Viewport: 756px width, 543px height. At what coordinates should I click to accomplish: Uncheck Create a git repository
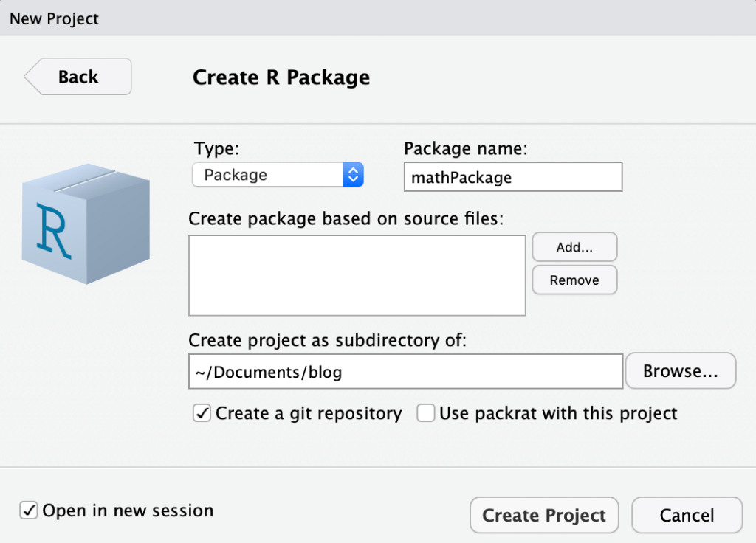[x=202, y=413]
